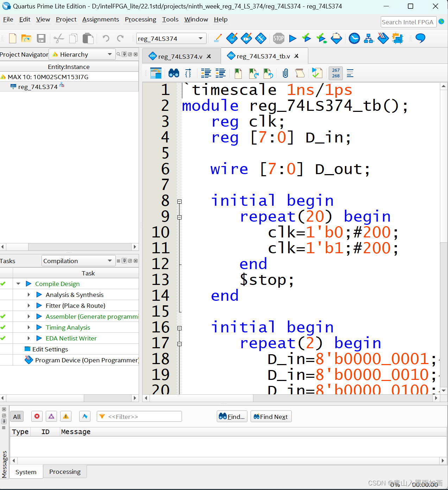Click the decrease indent icon
The height and width of the screenshot is (490, 448).
pyautogui.click(x=221, y=73)
